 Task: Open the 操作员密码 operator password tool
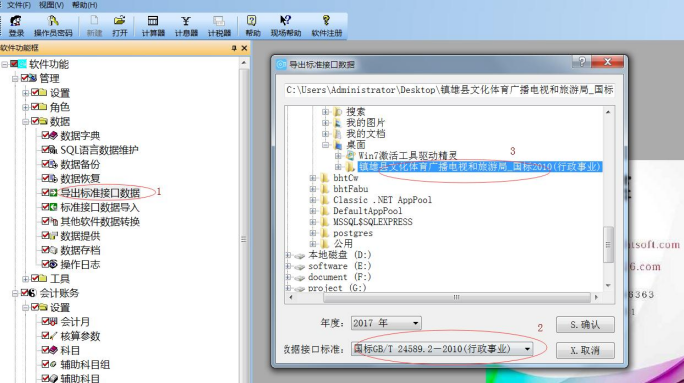[x=53, y=26]
